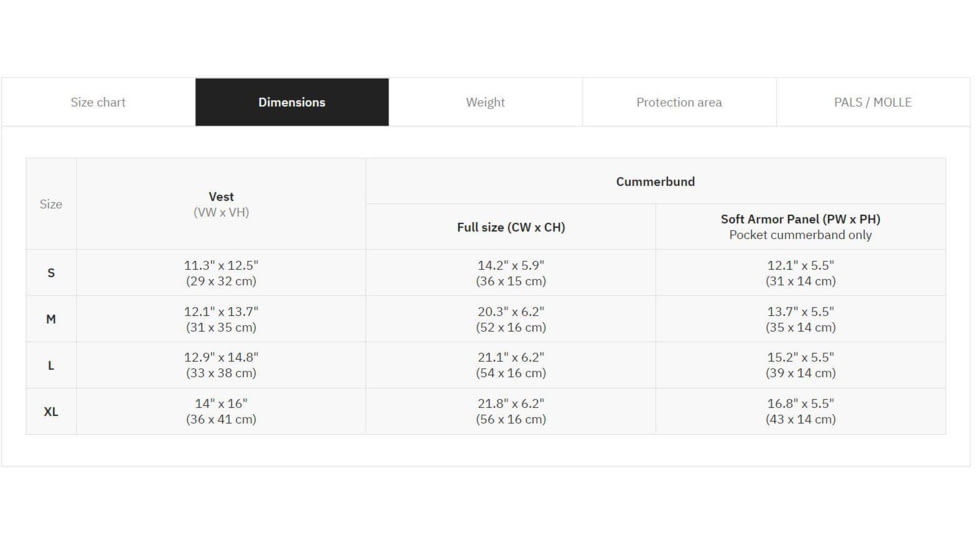Viewport: 978px width, 550px height.
Task: Click the 11.3" x 12.5" vest cell
Action: 221,273
